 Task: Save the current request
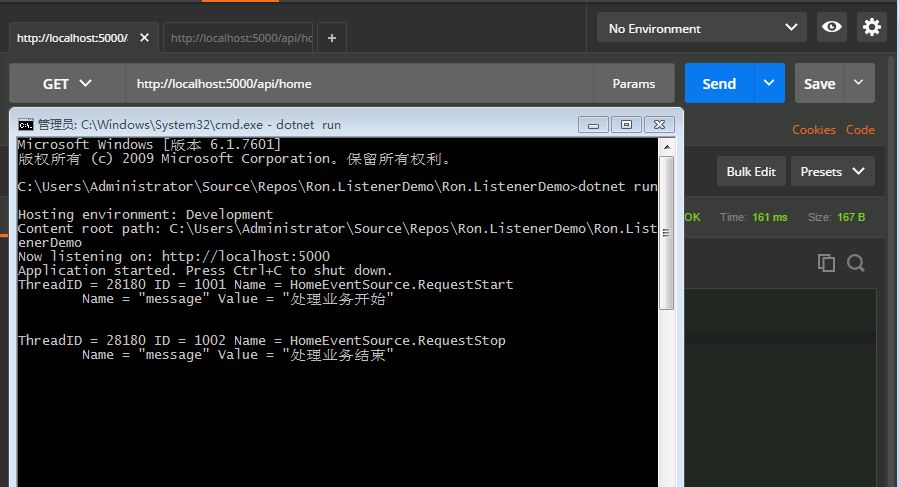[819, 83]
